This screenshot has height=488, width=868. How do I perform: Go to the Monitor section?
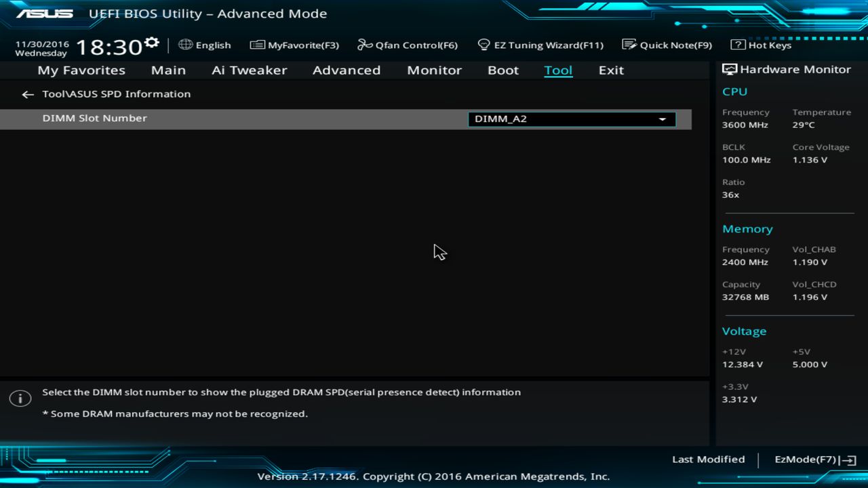point(434,70)
